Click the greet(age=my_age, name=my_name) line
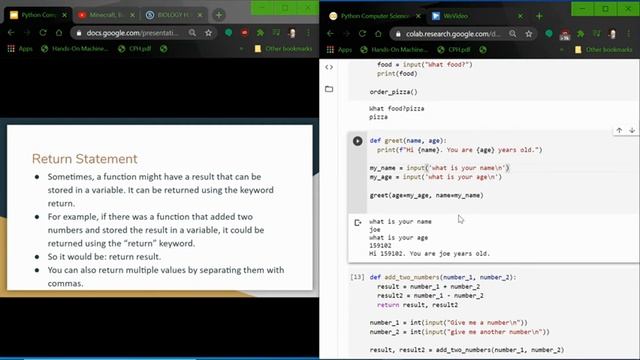640x360 pixels. (427, 196)
